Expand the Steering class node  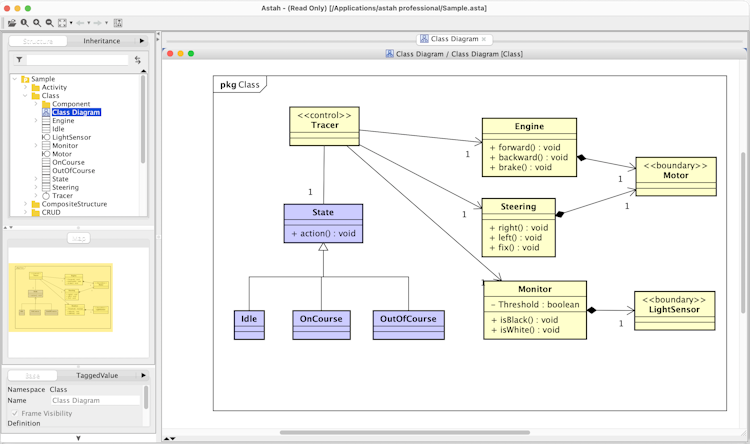[x=36, y=187]
